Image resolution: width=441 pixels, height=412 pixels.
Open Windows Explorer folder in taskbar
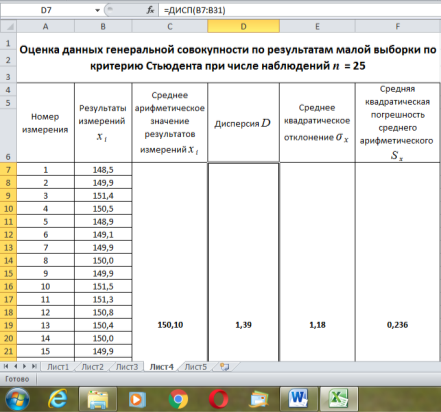tap(98, 399)
